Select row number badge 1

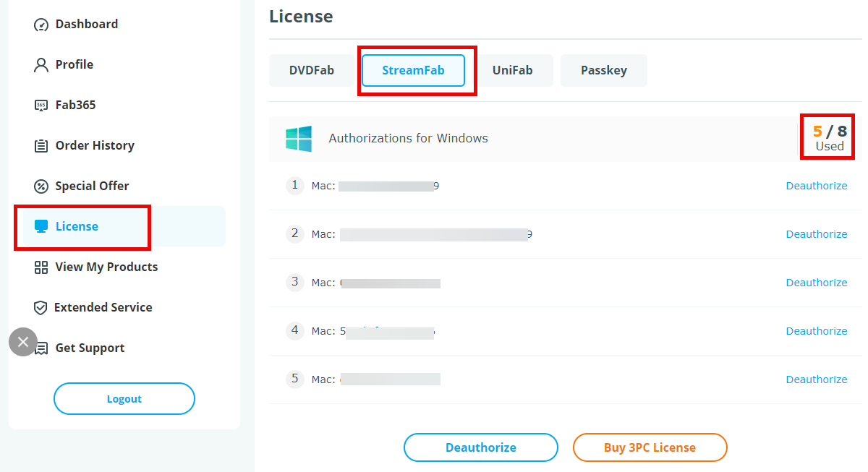click(x=294, y=186)
